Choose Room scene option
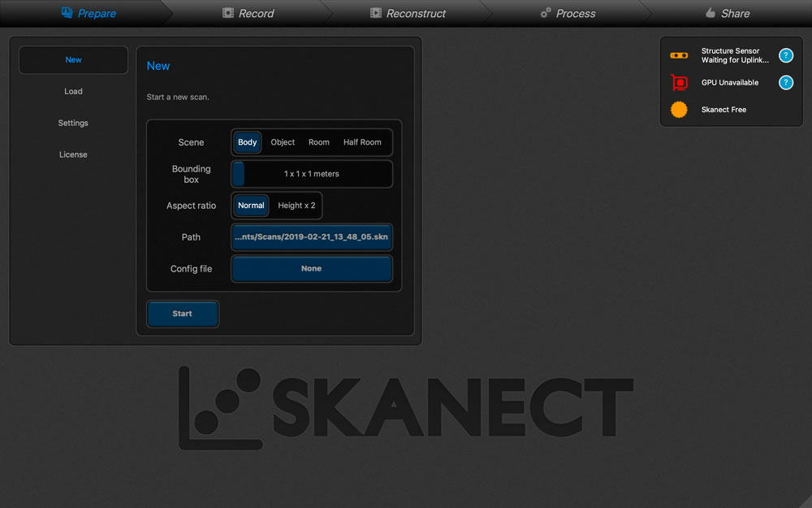The image size is (812, 508). pos(319,142)
